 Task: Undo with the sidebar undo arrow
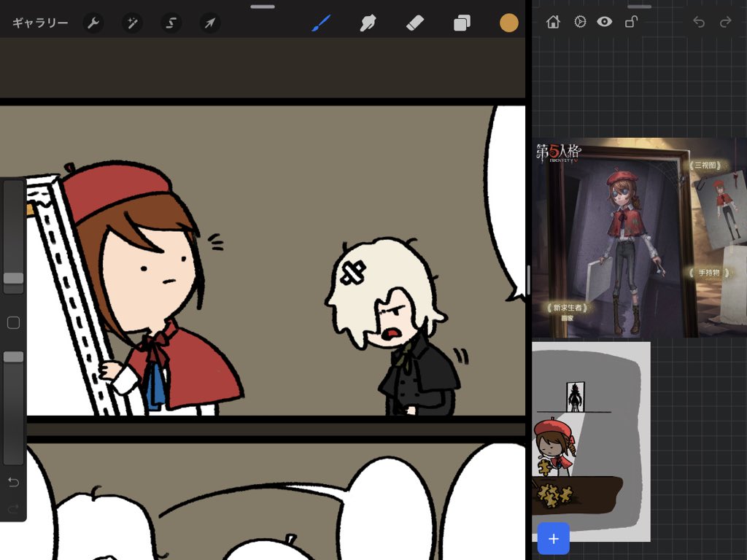13,483
